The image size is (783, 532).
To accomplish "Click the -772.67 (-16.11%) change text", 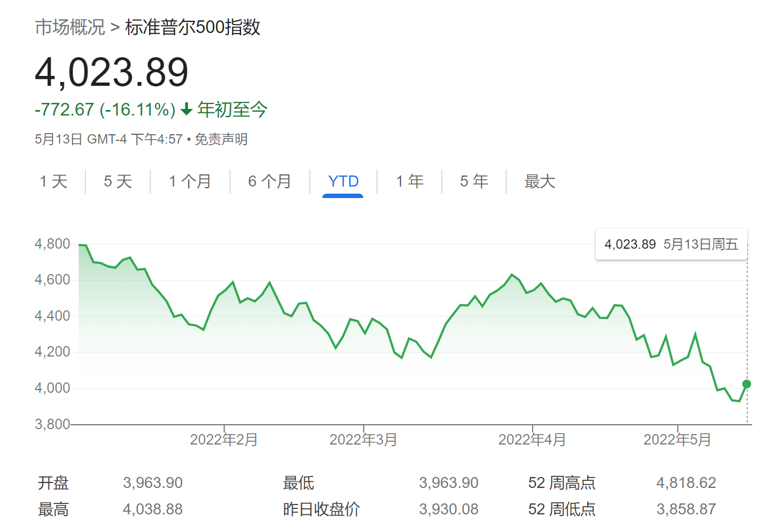I will tap(105, 109).
